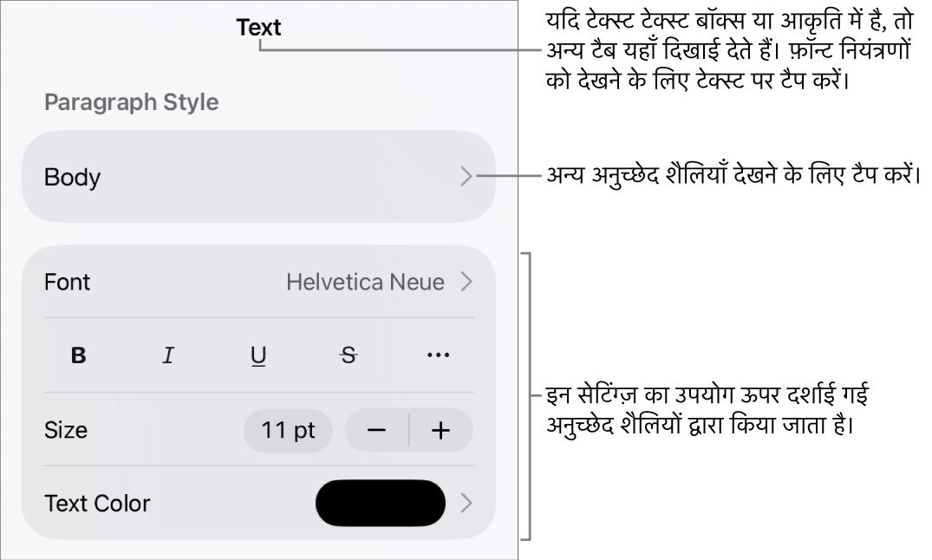The image size is (932, 560).
Task: Click the 11 pt size field
Action: (288, 431)
